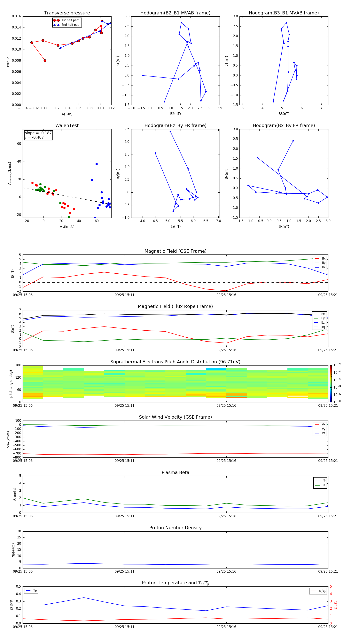Click the 'slope = -0.187' annotation
351x644 pixels.
coord(38,133)
